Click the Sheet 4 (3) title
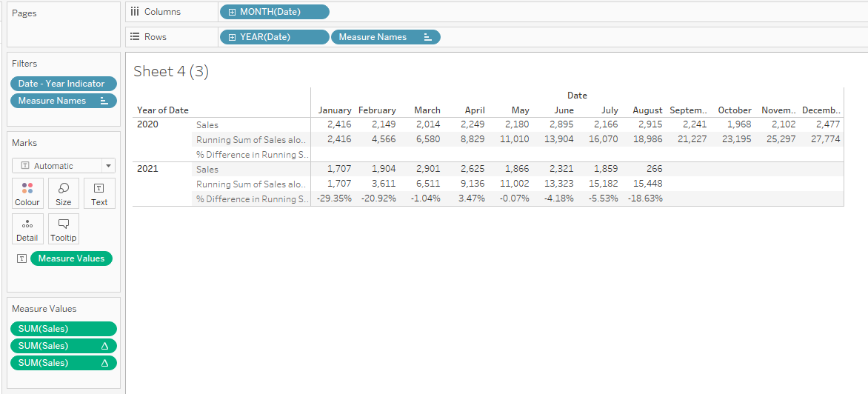Screen dimensions: 868x394 [x=171, y=71]
